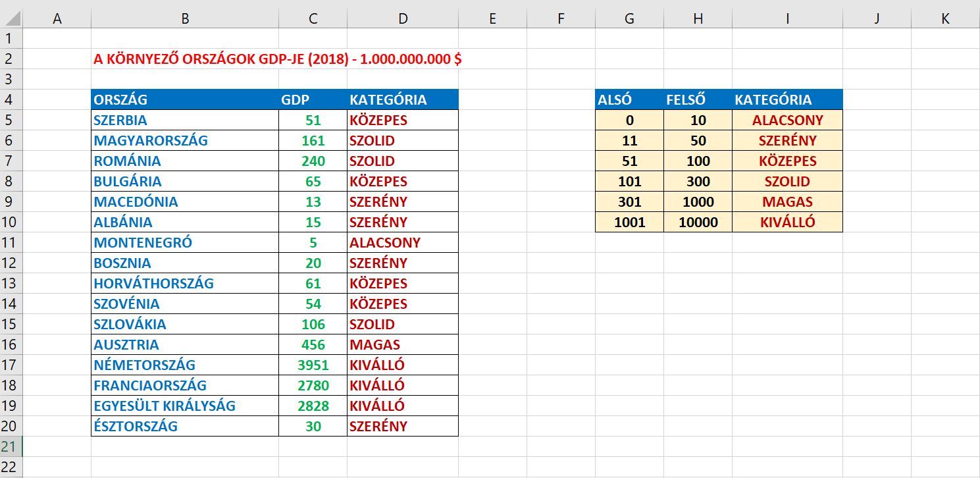Image resolution: width=980 pixels, height=478 pixels.
Task: Click the KATEGÓRIA header cell in column I
Action: click(x=788, y=99)
